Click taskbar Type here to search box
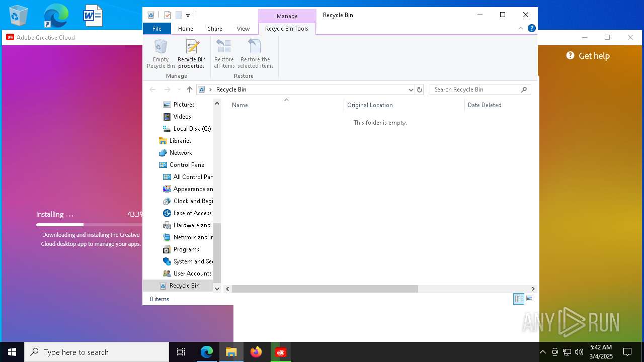The width and height of the screenshot is (644, 362). pos(97,352)
